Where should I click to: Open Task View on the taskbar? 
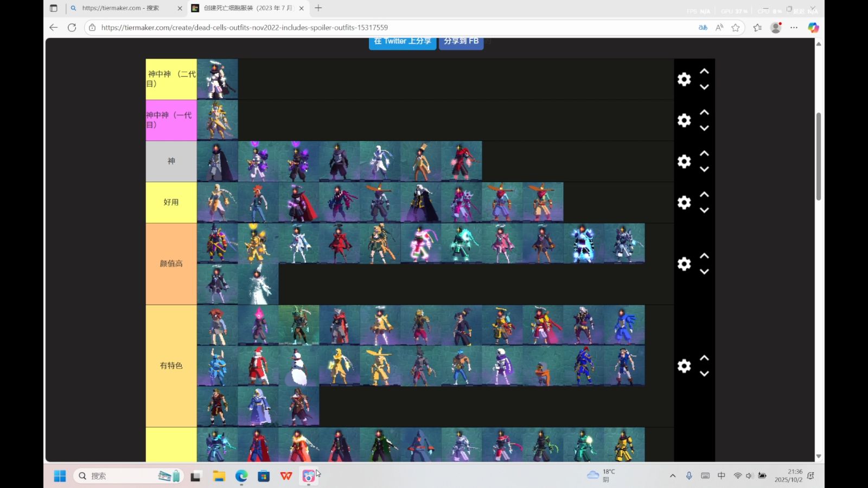tap(196, 476)
